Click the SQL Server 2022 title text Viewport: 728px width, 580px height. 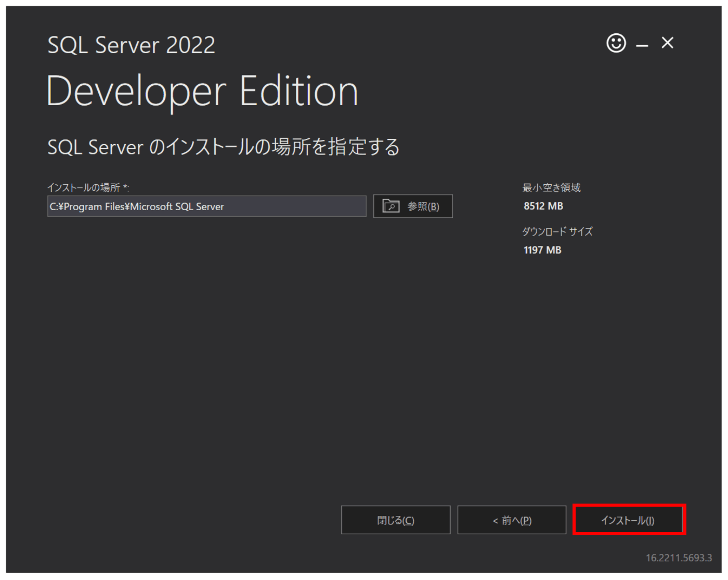point(131,45)
